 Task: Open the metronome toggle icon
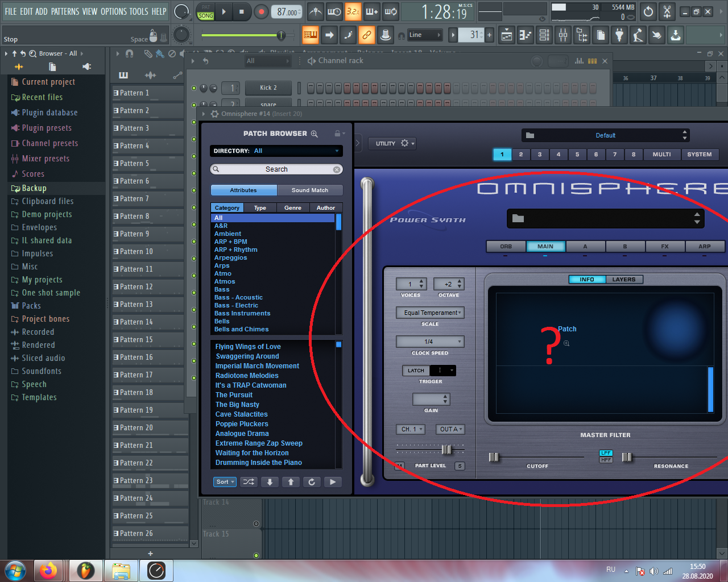(315, 11)
